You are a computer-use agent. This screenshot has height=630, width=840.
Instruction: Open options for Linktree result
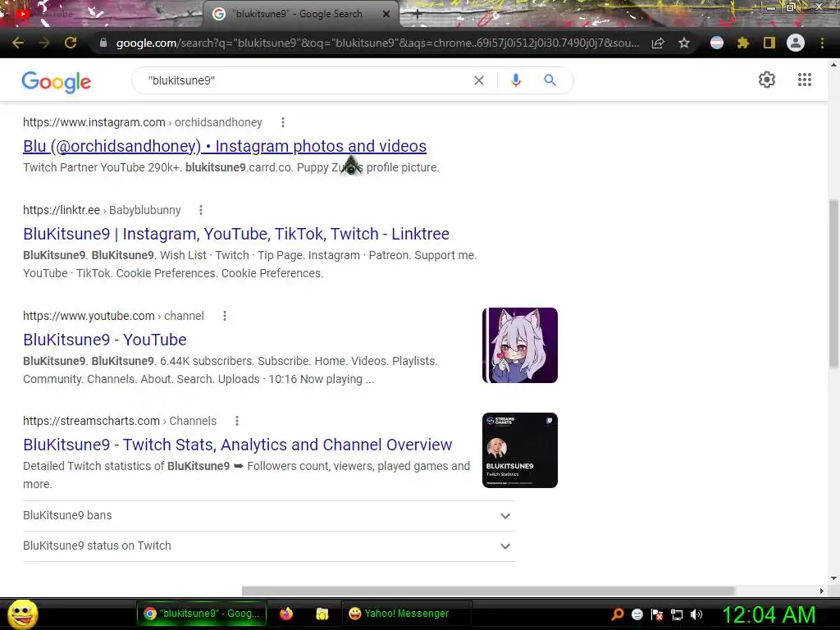(201, 211)
